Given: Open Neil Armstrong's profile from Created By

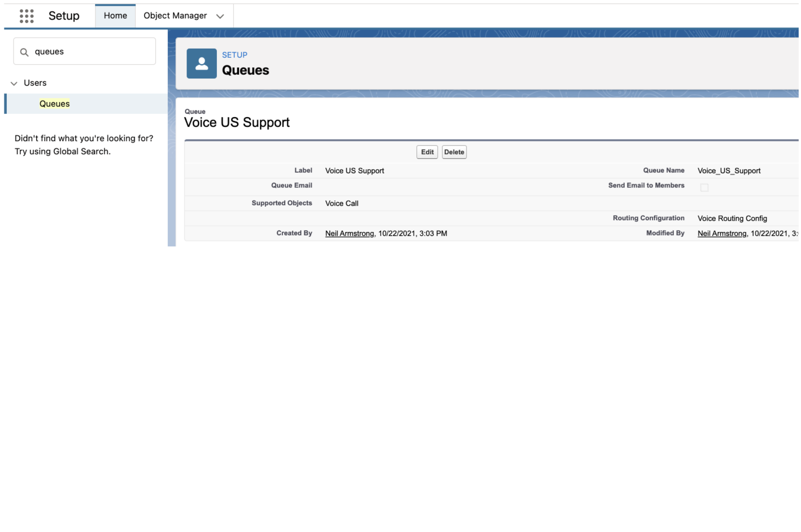Looking at the screenshot, I should (x=349, y=233).
